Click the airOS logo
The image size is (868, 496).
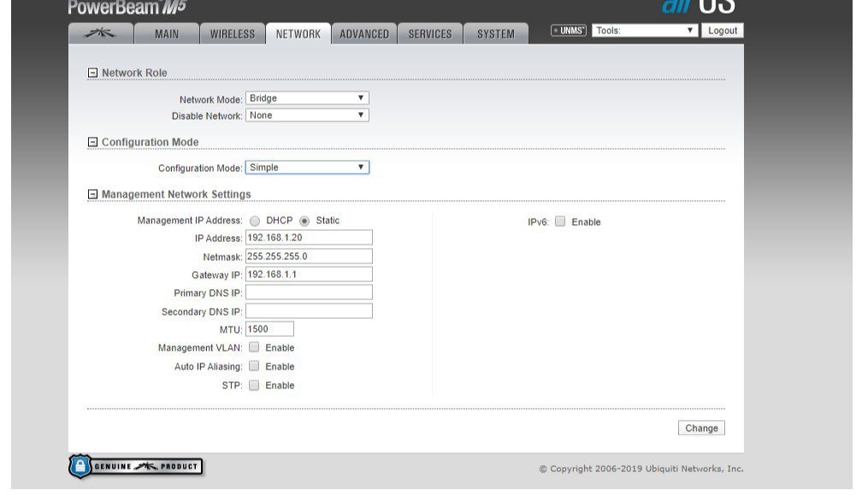pos(699,7)
